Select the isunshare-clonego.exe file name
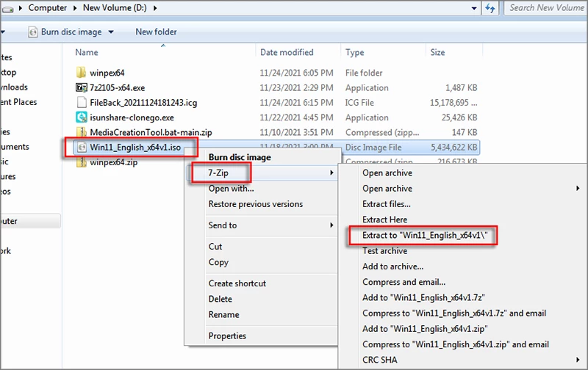Viewport: 588px width, 370px height. [132, 117]
